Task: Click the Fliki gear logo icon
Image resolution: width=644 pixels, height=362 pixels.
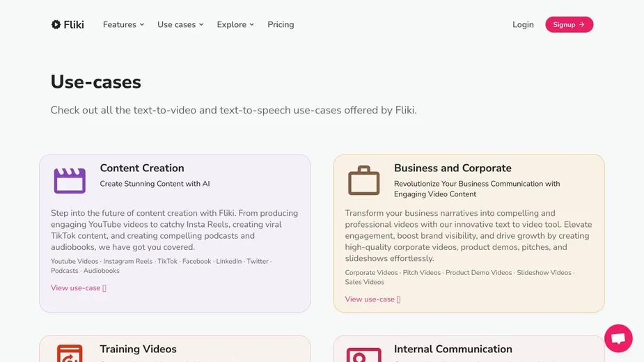Action: click(56, 24)
